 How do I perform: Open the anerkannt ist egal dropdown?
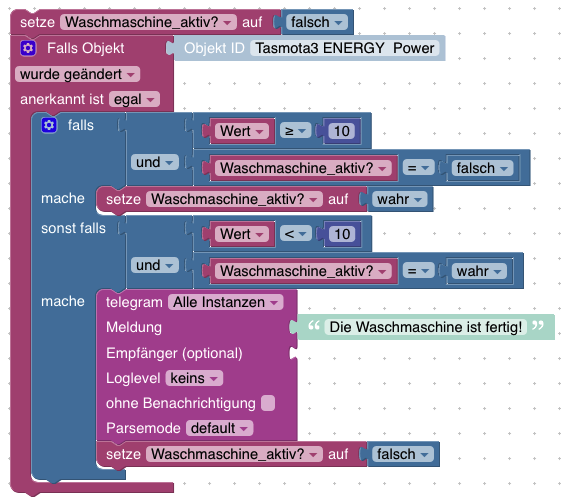click(134, 99)
